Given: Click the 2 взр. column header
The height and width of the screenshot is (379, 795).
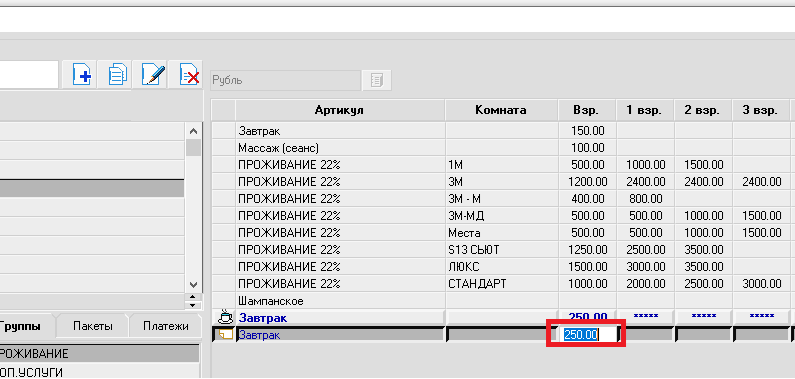Looking at the screenshot, I should point(702,110).
